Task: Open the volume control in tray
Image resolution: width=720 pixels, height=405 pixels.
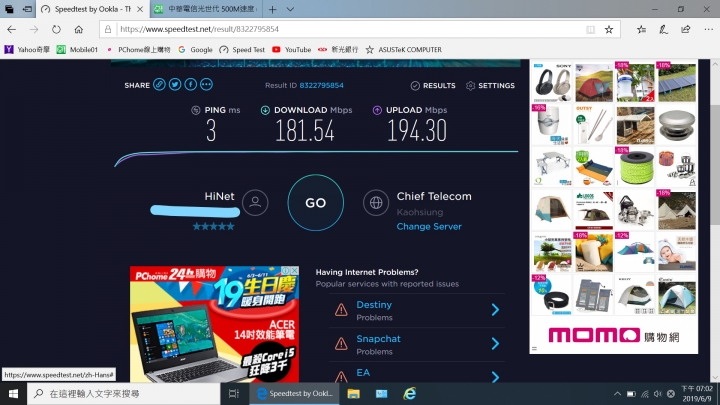Action: [x=658, y=394]
